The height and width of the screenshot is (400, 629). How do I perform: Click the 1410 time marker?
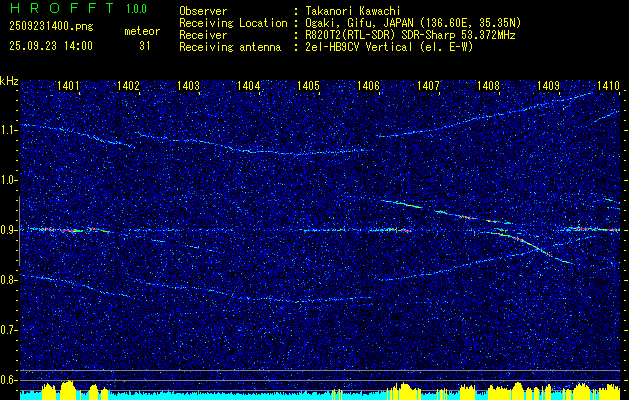pos(608,85)
